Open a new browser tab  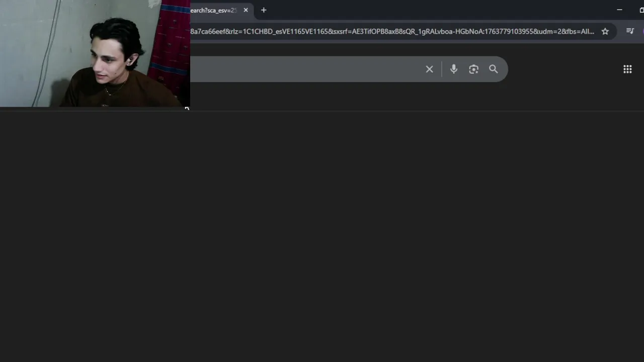pos(264,10)
